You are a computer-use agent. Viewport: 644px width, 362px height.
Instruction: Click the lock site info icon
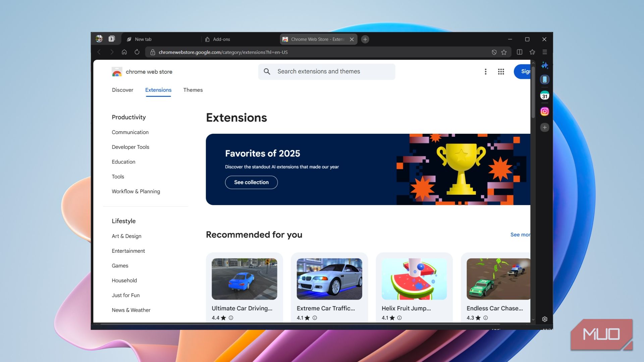[153, 52]
